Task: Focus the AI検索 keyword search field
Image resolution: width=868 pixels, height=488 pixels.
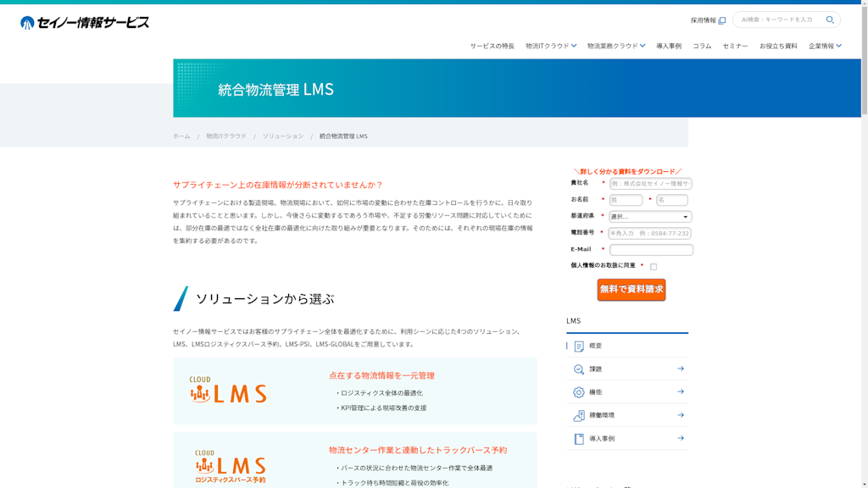Action: click(781, 20)
